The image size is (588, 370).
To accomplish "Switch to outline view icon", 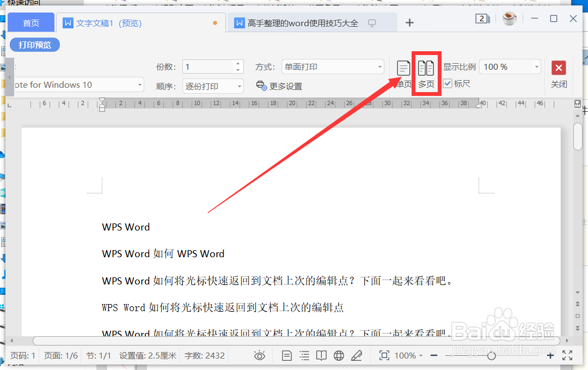I will click(x=304, y=355).
